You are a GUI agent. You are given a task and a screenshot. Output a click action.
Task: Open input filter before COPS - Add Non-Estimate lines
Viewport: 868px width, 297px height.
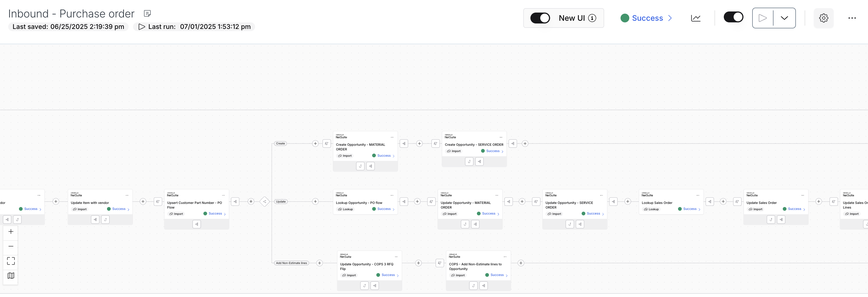[439, 263]
